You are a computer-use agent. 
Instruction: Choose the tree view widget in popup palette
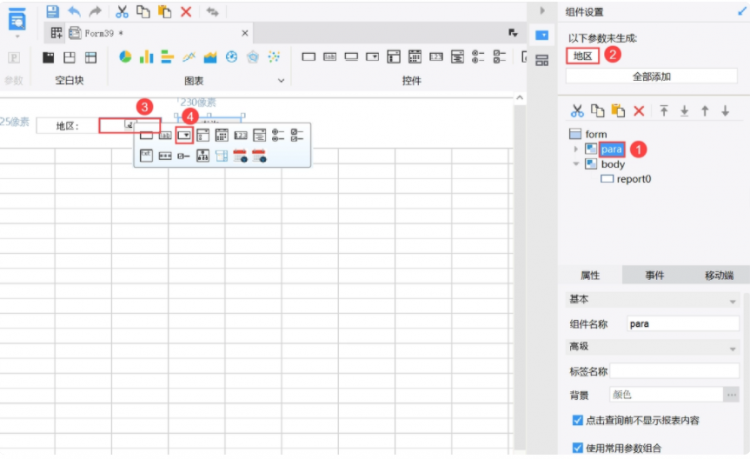(203, 155)
